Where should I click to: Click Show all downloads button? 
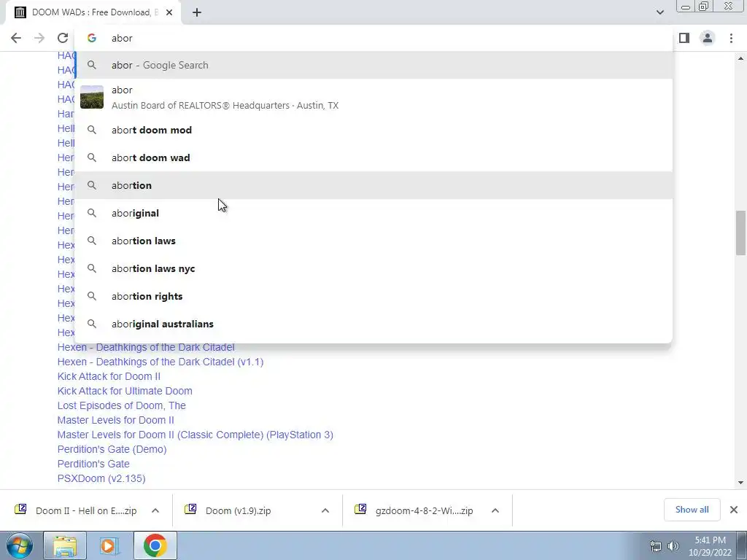point(692,510)
